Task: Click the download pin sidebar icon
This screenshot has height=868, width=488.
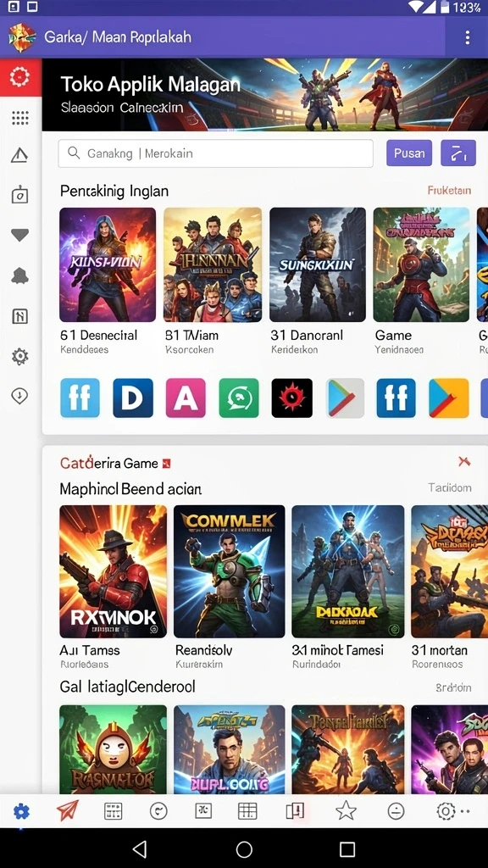Action: tap(20, 395)
